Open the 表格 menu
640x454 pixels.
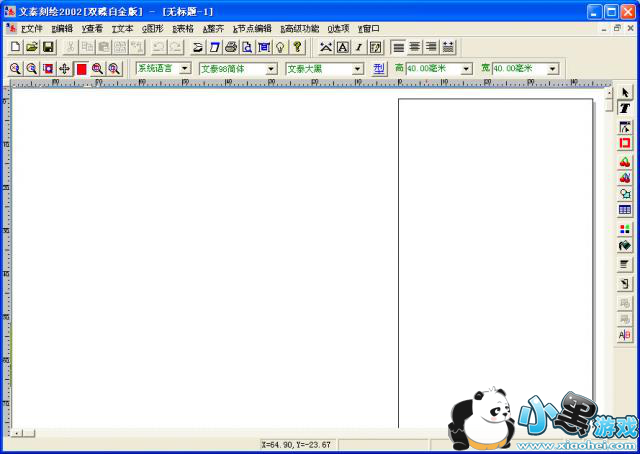click(x=183, y=29)
